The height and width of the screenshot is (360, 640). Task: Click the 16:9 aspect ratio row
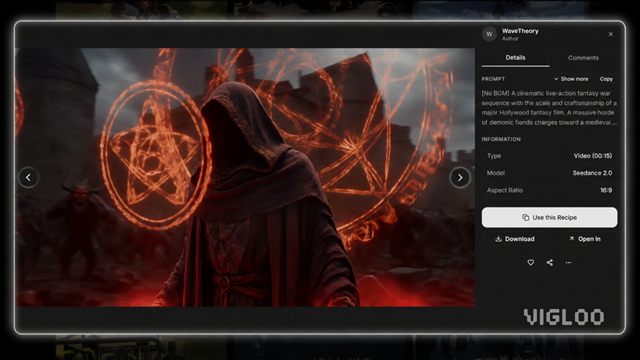(x=549, y=190)
